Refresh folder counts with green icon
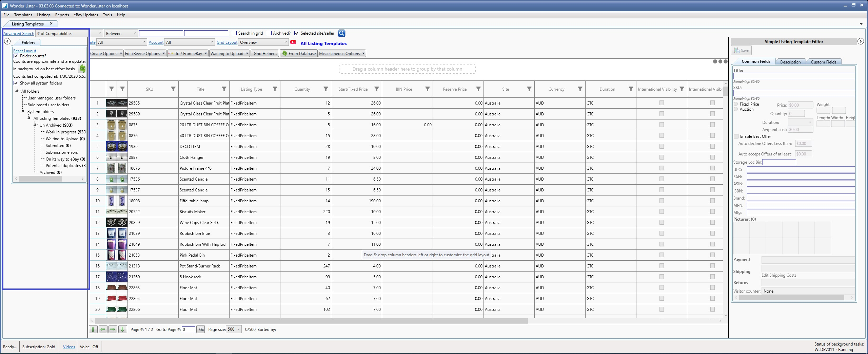The height and width of the screenshot is (354, 868). tap(82, 69)
